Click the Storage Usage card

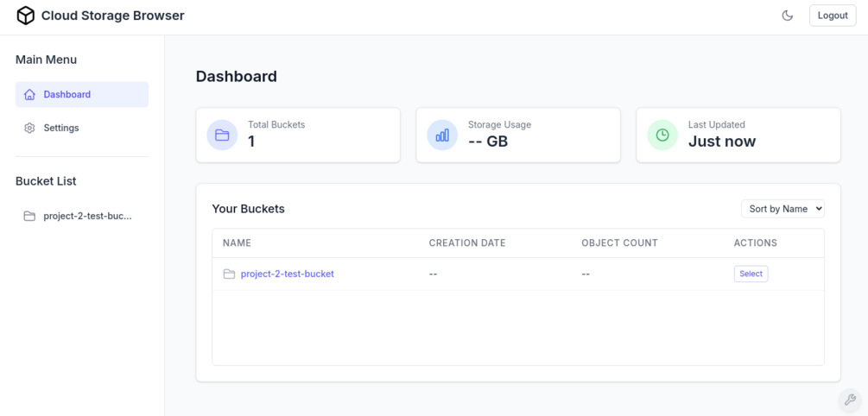(518, 135)
